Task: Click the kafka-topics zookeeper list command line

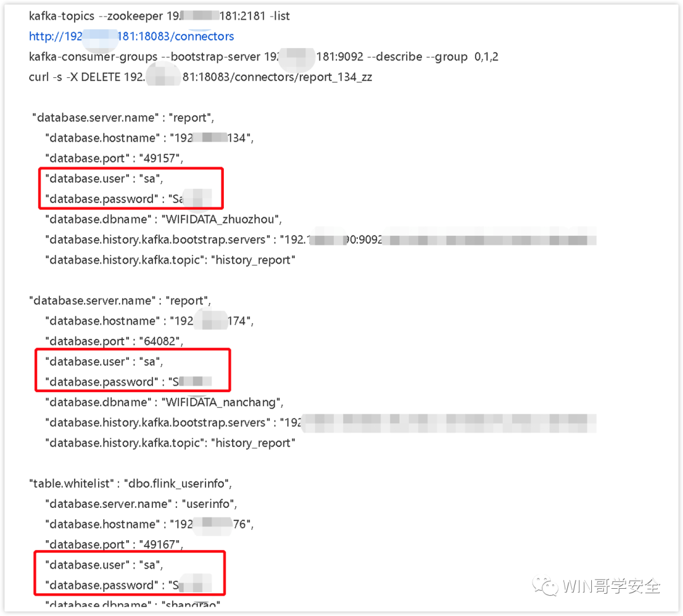Action: (x=159, y=16)
